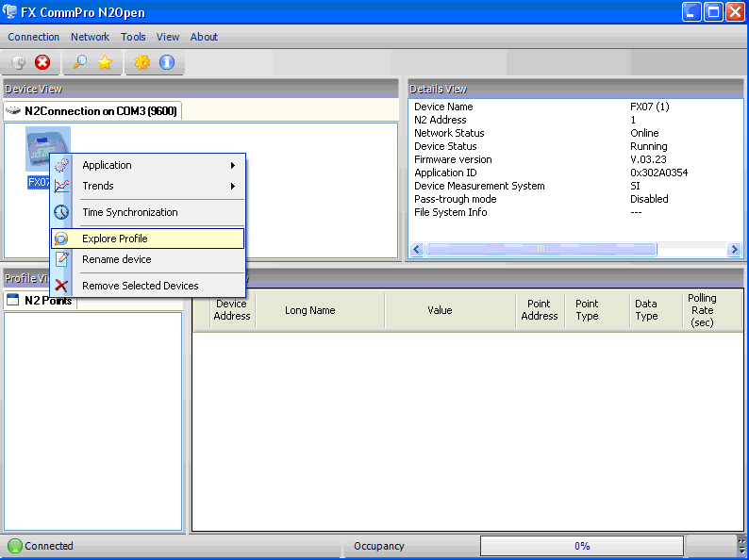The image size is (749, 560).
Task: Select Explore Profile menu entry
Action: pyautogui.click(x=148, y=239)
